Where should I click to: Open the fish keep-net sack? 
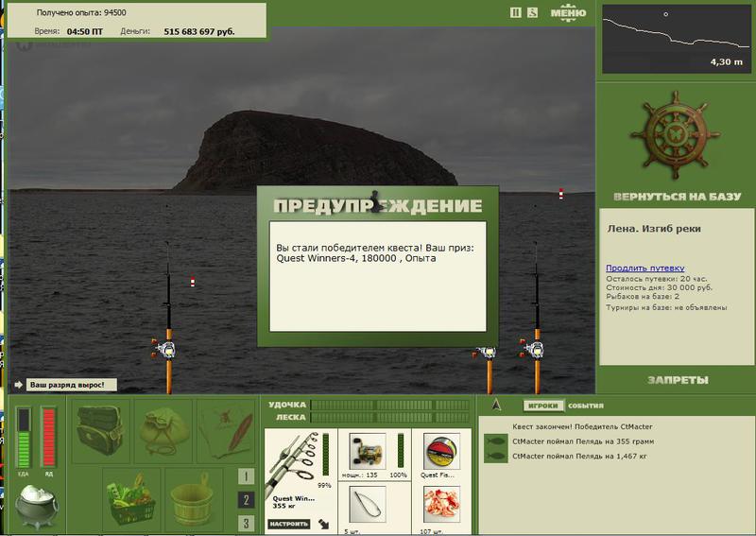coord(163,430)
